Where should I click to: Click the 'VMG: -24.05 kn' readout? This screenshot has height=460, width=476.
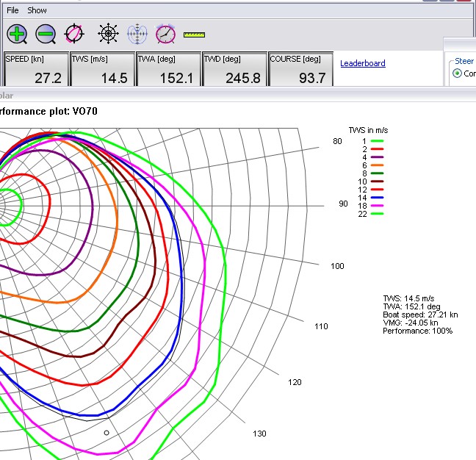click(410, 323)
